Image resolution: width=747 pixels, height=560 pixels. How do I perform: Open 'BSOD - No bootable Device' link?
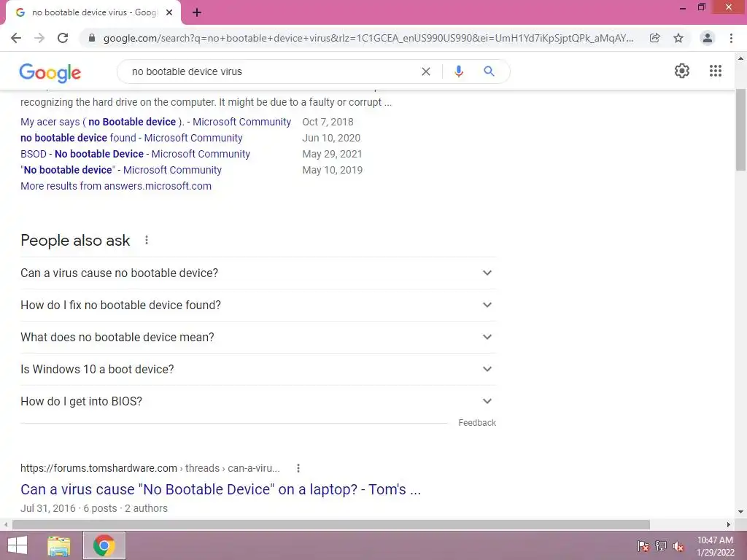[135, 155]
